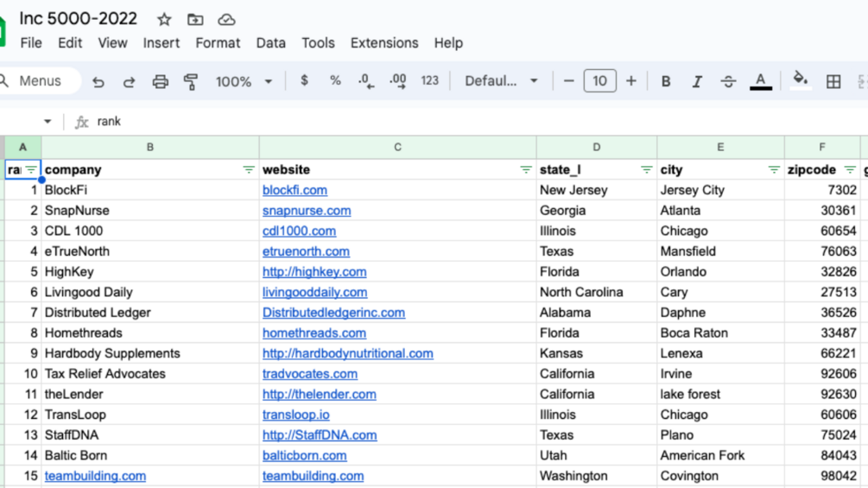This screenshot has height=488, width=868.
Task: Click the print icon
Action: (161, 81)
